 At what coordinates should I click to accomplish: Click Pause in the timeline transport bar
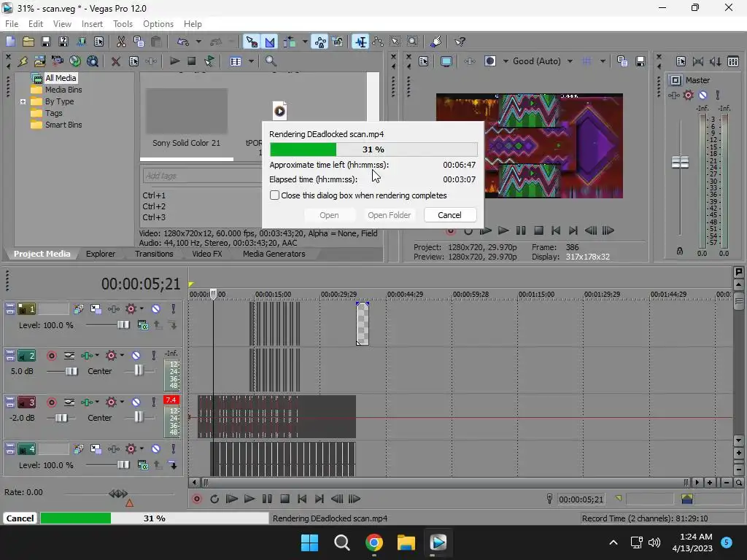[x=267, y=499]
